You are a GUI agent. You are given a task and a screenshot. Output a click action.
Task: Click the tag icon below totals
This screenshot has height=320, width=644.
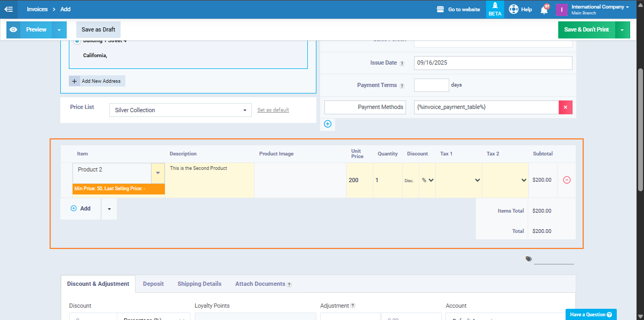click(x=528, y=259)
